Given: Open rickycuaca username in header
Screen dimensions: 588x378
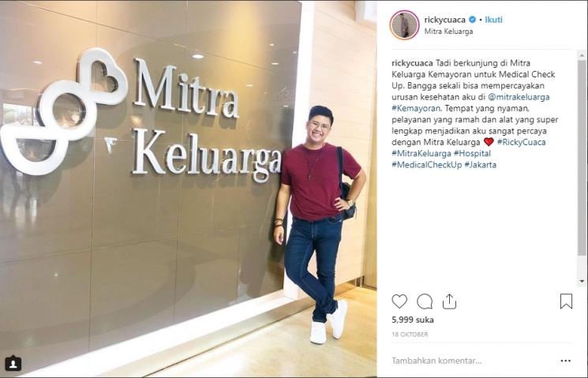Looking at the screenshot, I should [445, 20].
